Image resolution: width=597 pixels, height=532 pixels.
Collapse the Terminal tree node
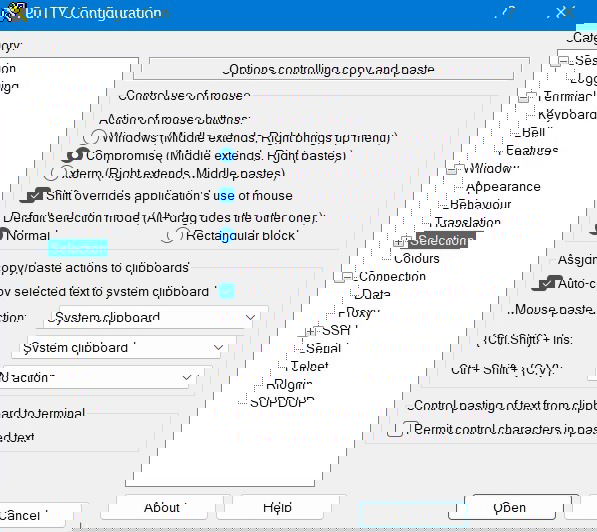[x=527, y=97]
